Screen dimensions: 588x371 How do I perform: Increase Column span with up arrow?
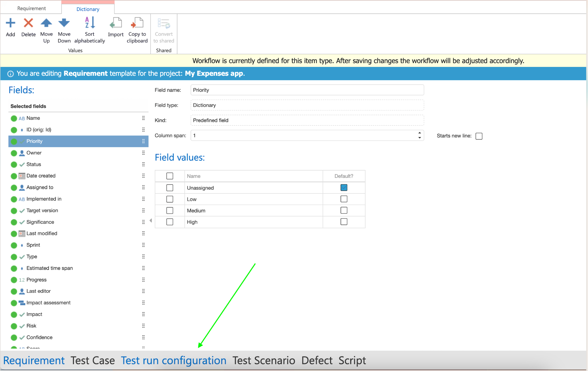click(419, 133)
